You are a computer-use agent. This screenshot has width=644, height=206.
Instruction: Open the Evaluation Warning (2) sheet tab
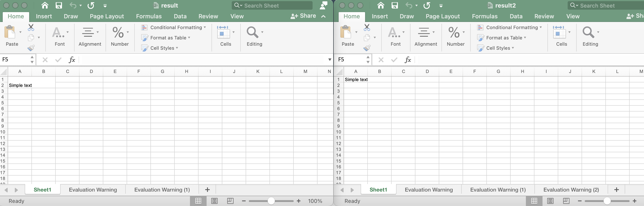point(571,189)
